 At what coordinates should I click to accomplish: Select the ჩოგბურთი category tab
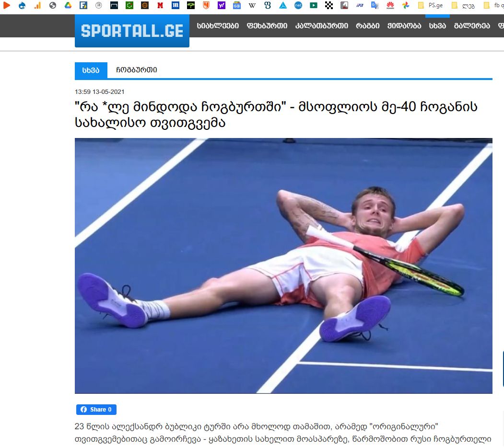click(137, 70)
